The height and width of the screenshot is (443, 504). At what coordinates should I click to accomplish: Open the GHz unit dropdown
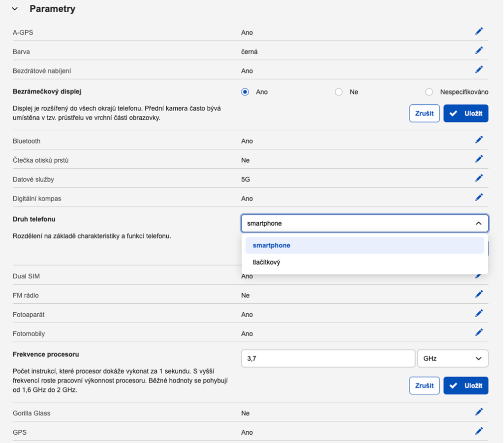pyautogui.click(x=452, y=359)
